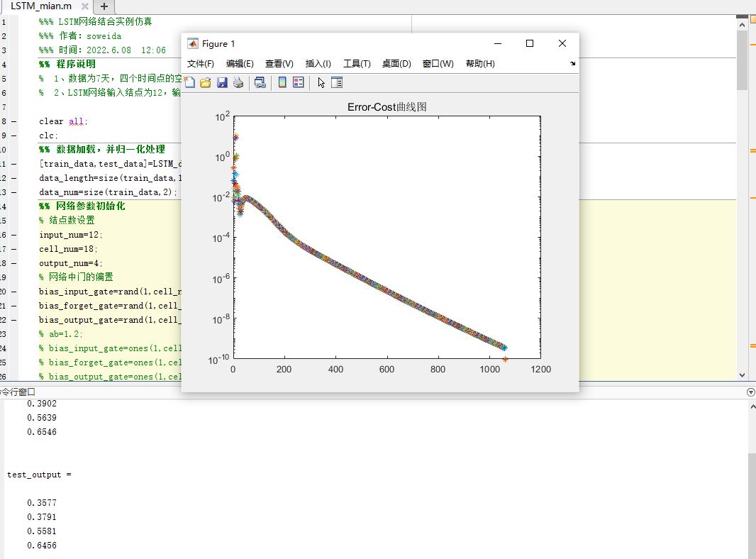Open the 工具(T) menu
Viewport: 756px width, 559px height.
point(357,64)
